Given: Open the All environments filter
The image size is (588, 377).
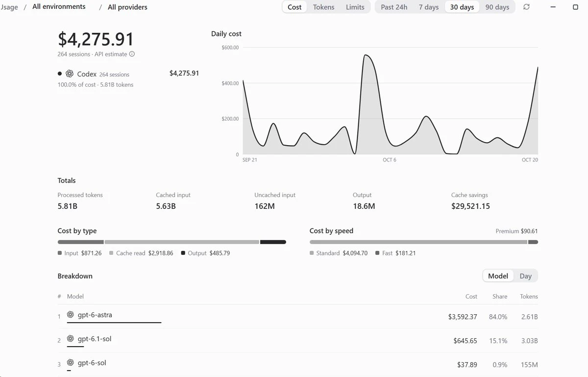Looking at the screenshot, I should [59, 7].
